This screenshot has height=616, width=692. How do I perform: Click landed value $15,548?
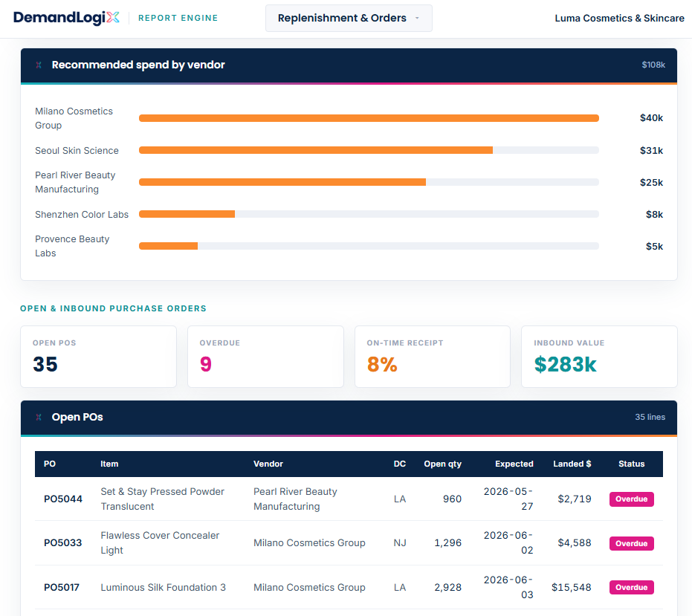[572, 587]
